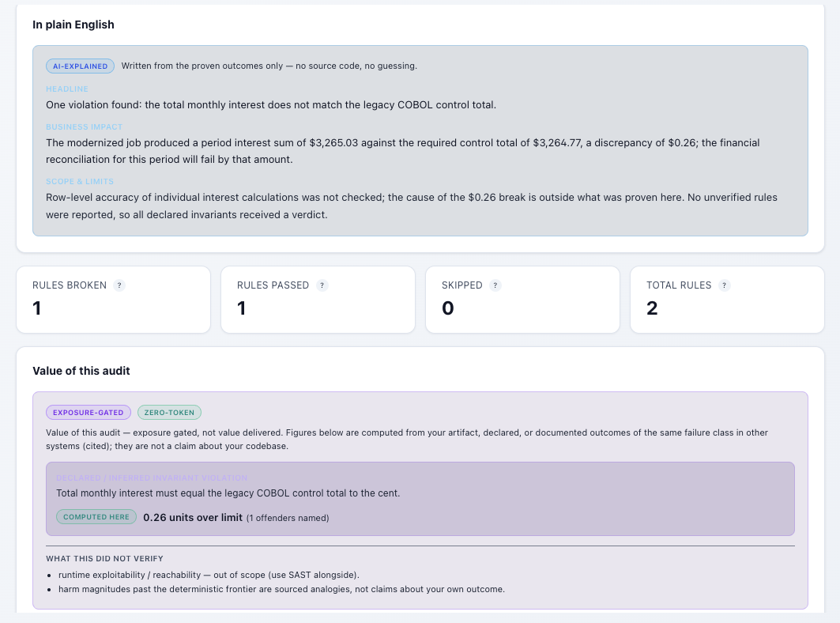Click the Total Rules value 2
Screen dimensions: 840x623
652,308
